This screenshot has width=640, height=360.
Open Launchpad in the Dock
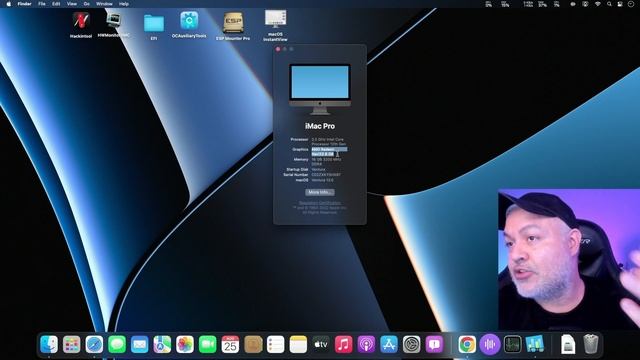click(x=71, y=344)
